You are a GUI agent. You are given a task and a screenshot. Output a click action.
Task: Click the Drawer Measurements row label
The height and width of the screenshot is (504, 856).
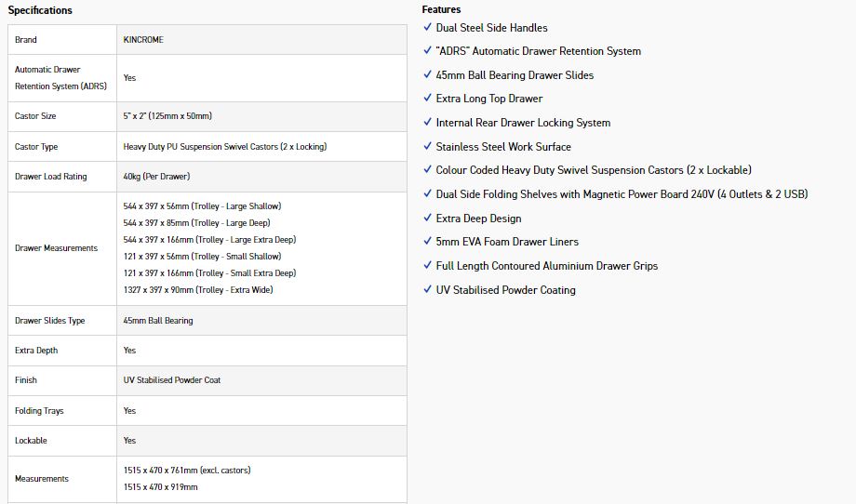(56, 248)
